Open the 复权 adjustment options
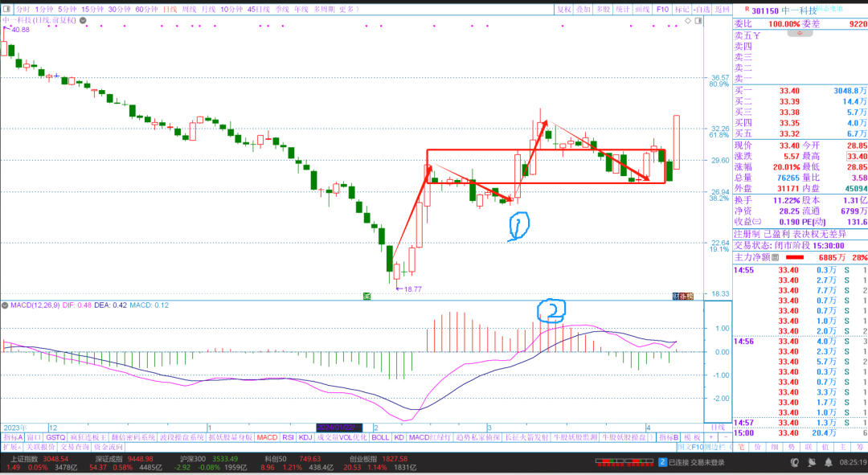Image resolution: width=868 pixels, height=475 pixels. click(565, 9)
